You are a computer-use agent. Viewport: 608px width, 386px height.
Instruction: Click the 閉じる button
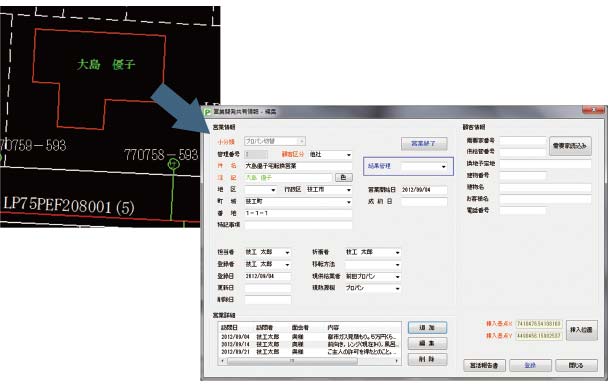[x=576, y=365]
